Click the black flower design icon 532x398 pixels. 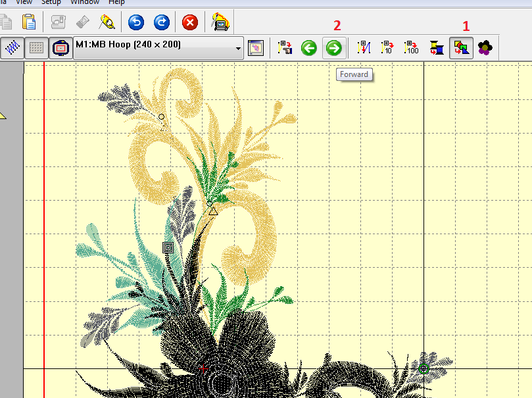(x=485, y=48)
